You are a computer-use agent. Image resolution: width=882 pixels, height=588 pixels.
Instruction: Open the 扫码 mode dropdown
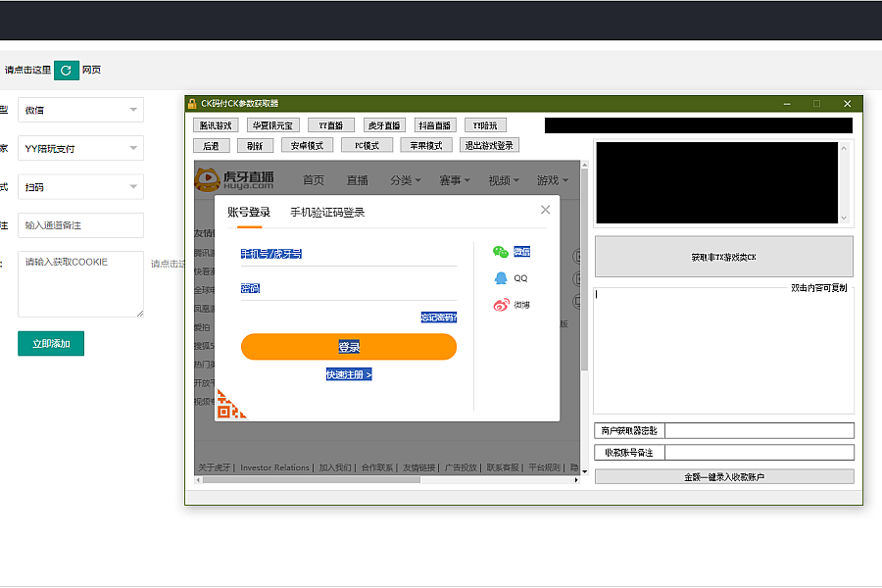[x=81, y=187]
